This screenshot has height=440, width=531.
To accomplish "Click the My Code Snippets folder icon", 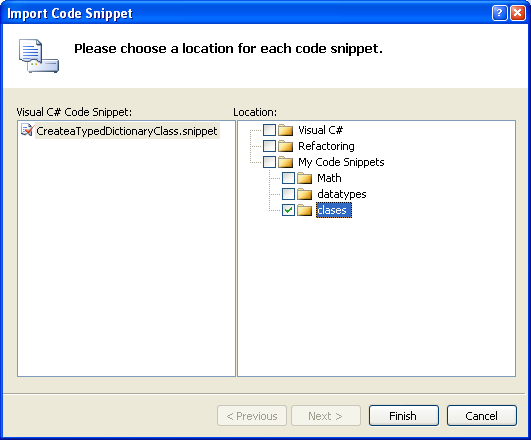I will tap(285, 162).
